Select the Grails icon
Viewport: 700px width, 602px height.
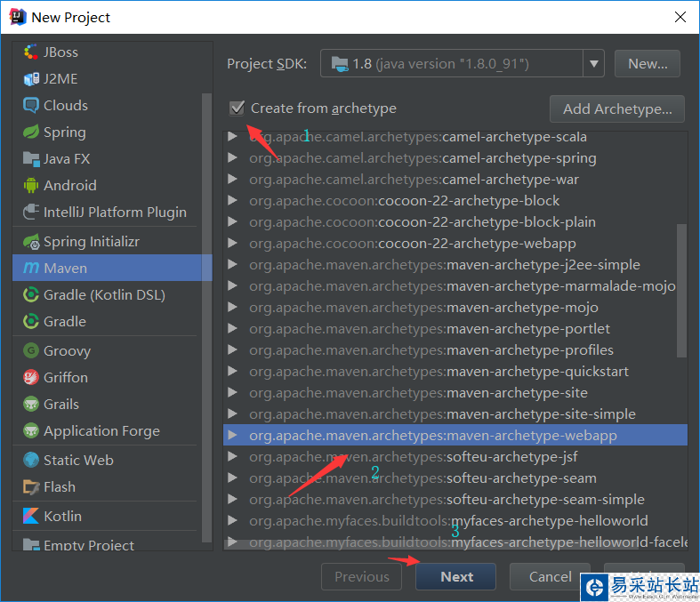(31, 404)
